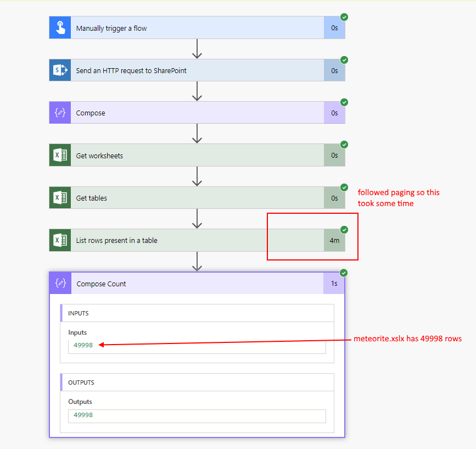This screenshot has height=449, width=476.
Task: Click the Outputs field showing 49998
Action: (197, 415)
